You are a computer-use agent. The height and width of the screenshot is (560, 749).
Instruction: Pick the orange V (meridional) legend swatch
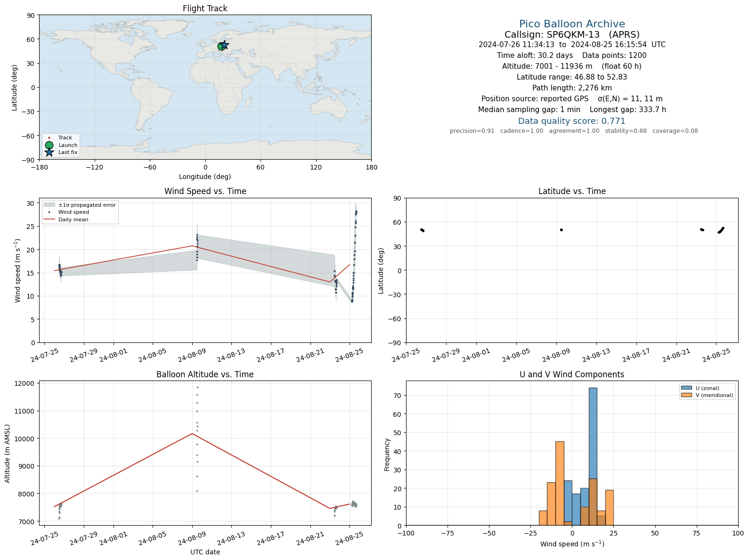tap(686, 395)
